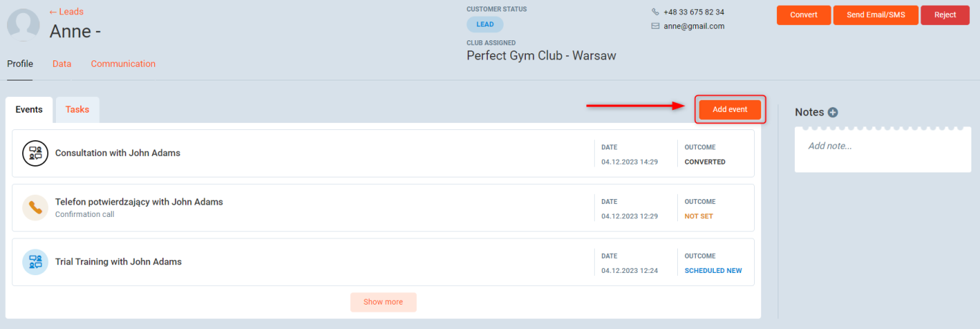Click the Consultation event icon
980x329 pixels.
35,153
